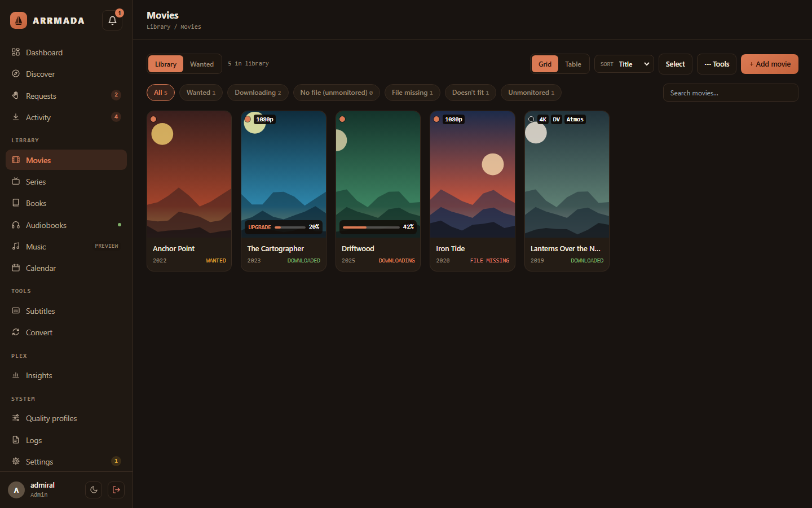Open the Iron Tide poster
This screenshot has width=812, height=508.
click(473, 175)
